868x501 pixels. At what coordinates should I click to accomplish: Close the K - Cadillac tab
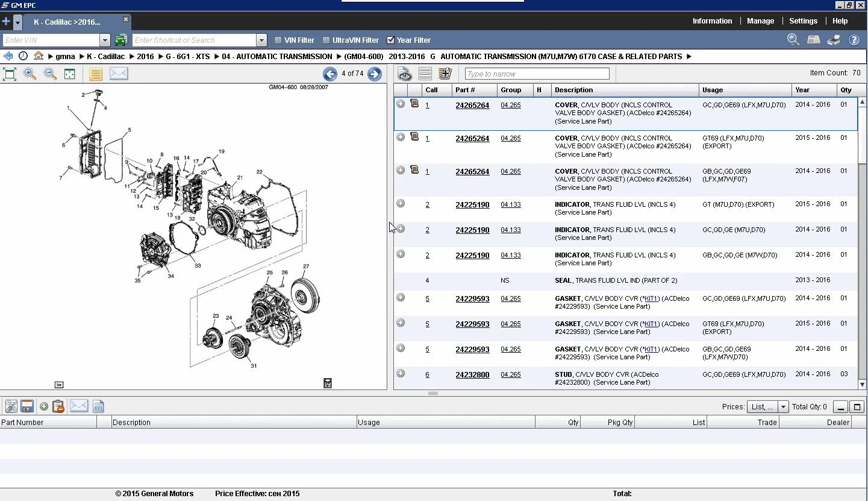pos(125,19)
